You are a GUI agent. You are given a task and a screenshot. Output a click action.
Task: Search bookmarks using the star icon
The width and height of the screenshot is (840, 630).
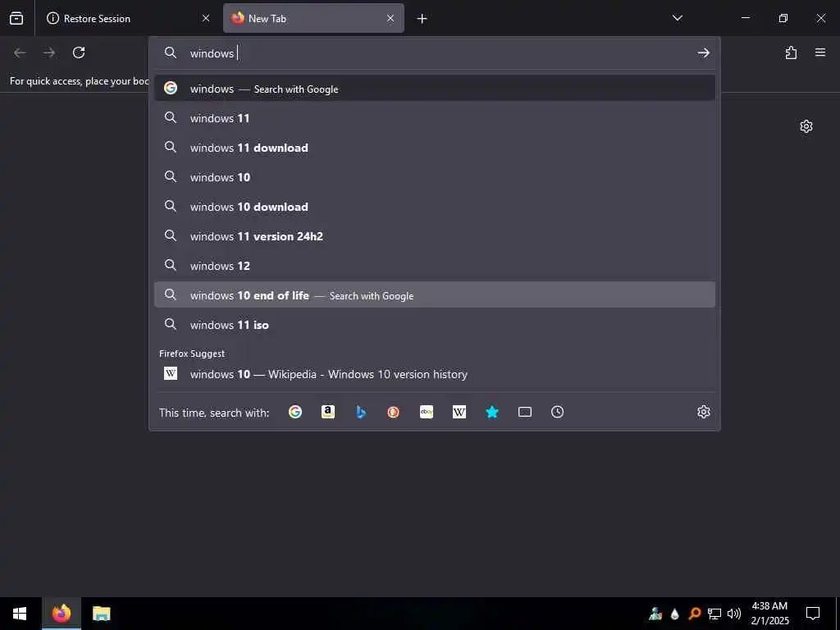[x=492, y=412]
